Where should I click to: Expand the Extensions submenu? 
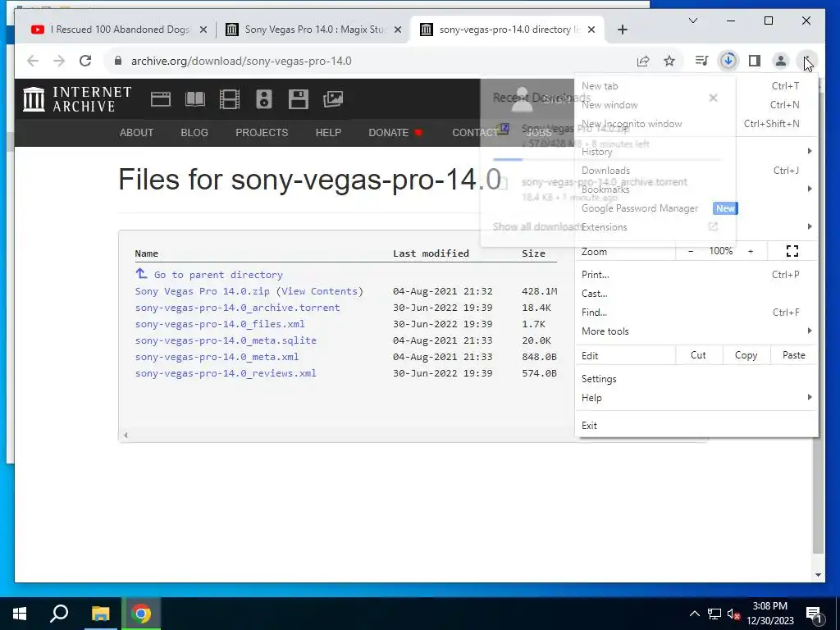[x=696, y=227]
